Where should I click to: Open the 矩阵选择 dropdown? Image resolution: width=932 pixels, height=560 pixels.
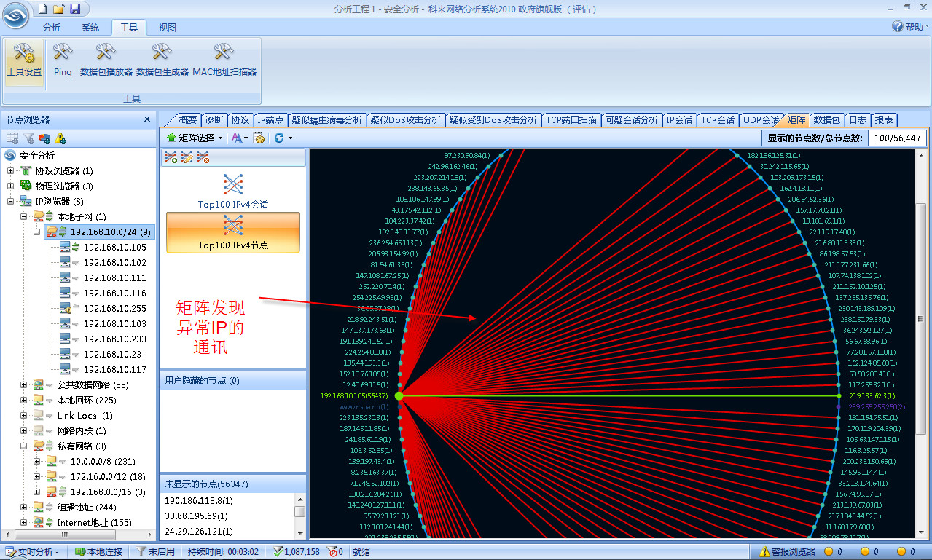[195, 138]
